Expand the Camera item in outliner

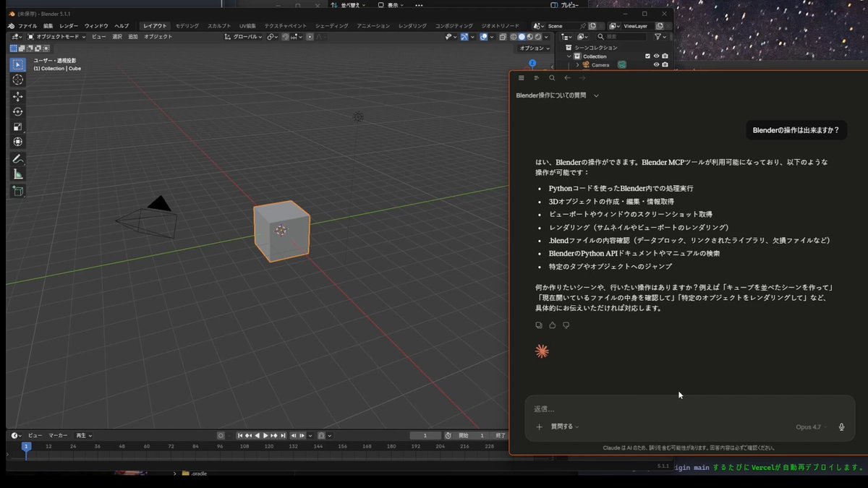(577, 64)
